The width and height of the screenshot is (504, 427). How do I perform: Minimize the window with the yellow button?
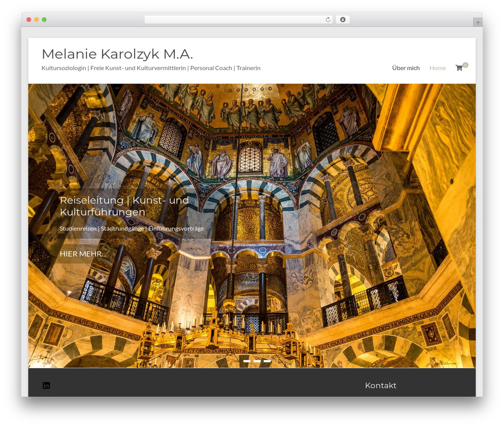36,20
